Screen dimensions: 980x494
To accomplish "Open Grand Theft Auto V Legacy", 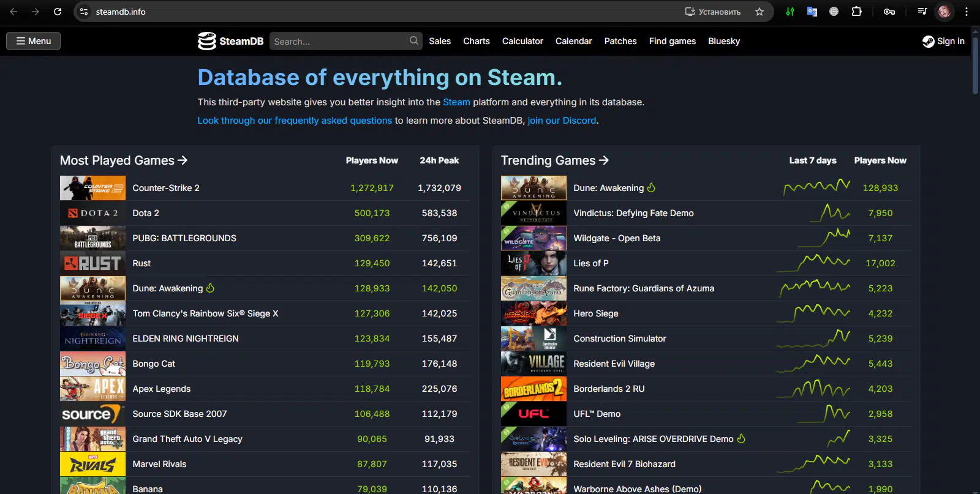I will pos(187,439).
